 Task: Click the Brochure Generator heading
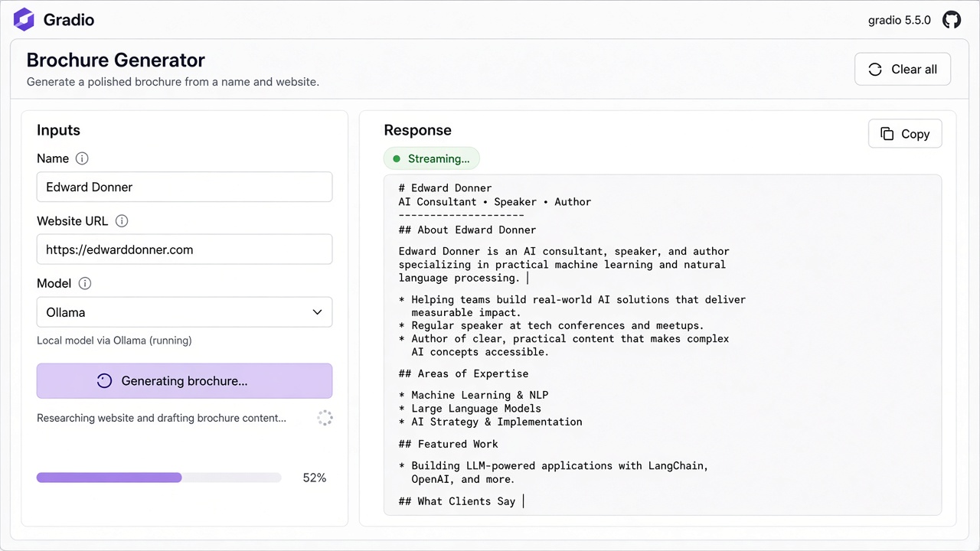point(116,60)
